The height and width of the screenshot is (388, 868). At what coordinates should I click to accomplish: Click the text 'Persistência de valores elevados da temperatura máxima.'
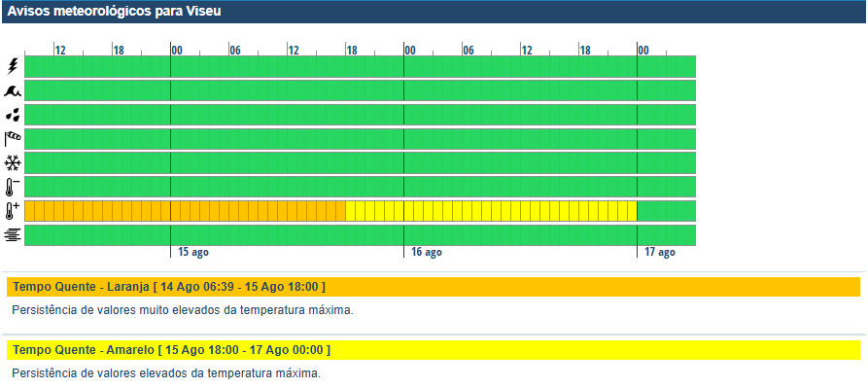click(166, 373)
